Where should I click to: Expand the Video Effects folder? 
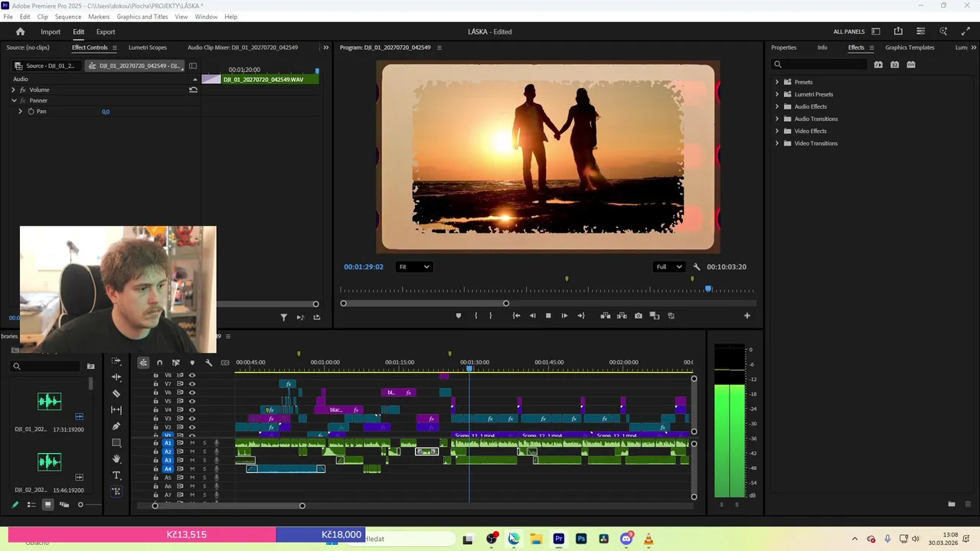(x=777, y=131)
